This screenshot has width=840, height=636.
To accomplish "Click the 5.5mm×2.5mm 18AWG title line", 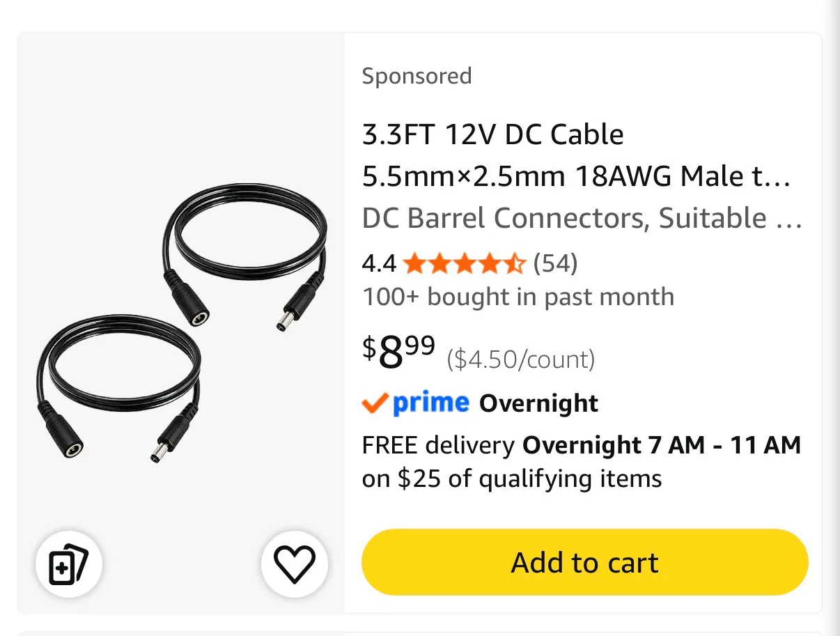I will coord(577,177).
